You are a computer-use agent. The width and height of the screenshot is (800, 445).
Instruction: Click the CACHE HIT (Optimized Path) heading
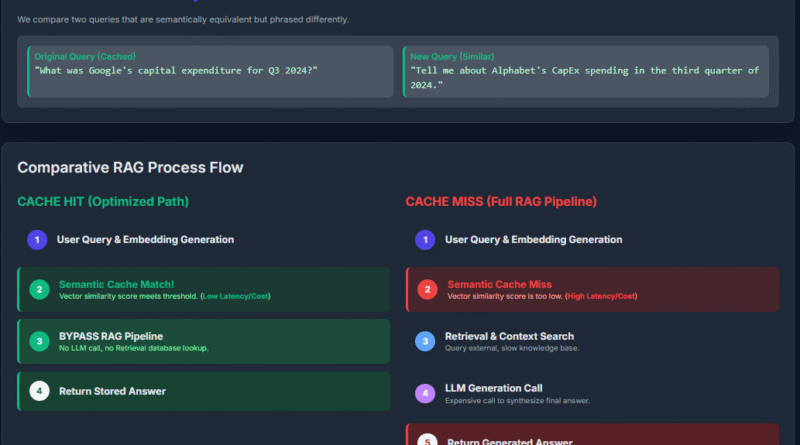[x=103, y=202]
